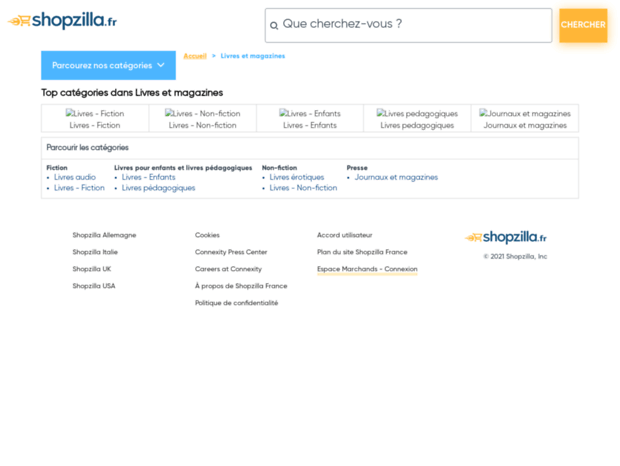Click the Shopzilla.fr header logo
Viewport: 620px width, 466px height.
(62, 21)
